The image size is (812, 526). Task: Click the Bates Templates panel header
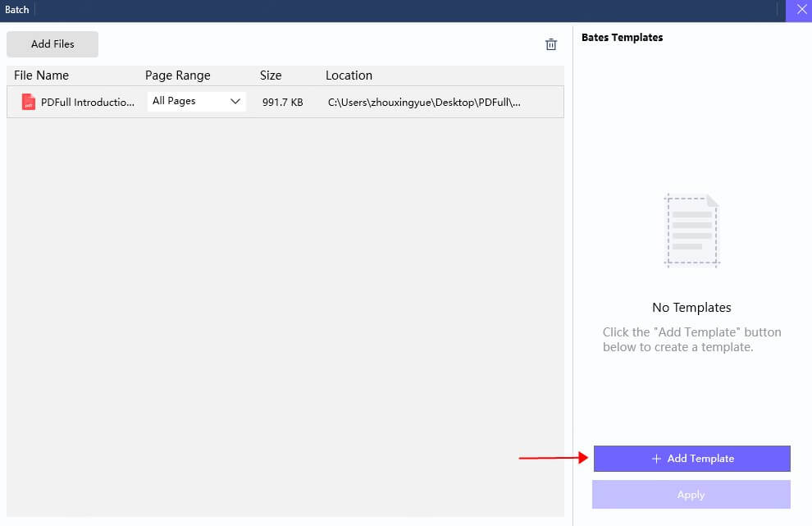click(622, 37)
